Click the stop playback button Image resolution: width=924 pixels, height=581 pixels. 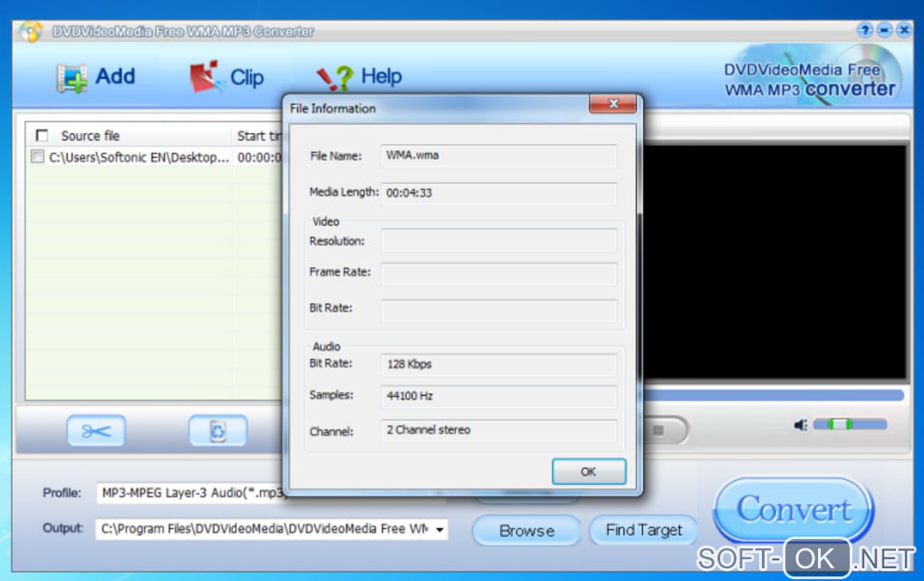point(659,431)
